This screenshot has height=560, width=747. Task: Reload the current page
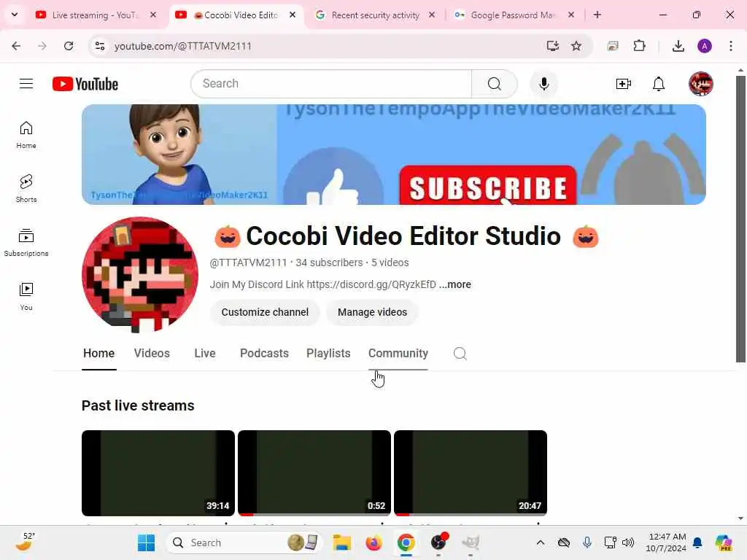[x=69, y=46]
